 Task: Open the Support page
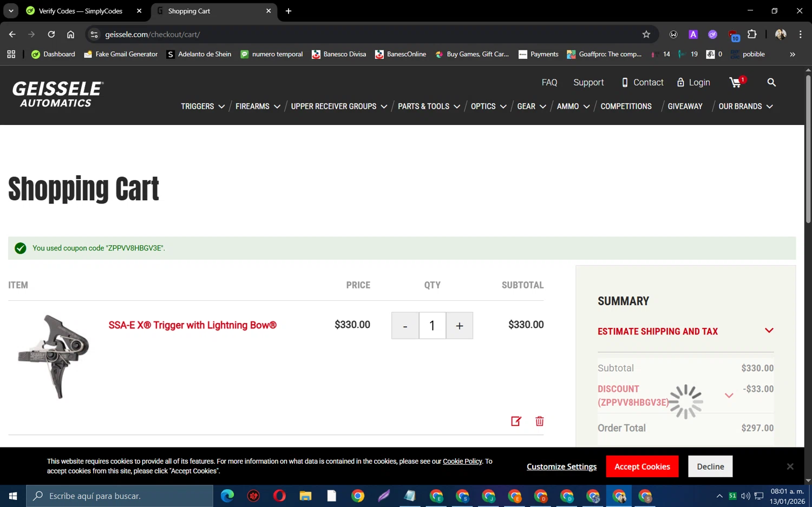click(x=588, y=82)
